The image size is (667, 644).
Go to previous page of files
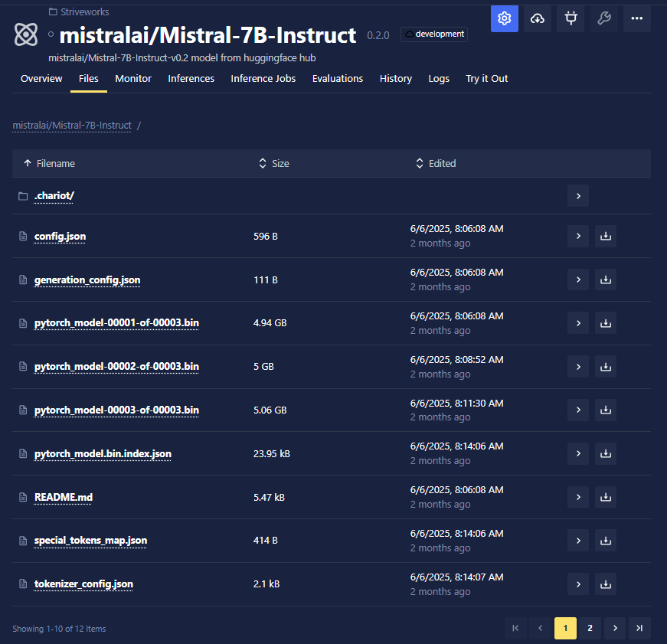[x=540, y=628]
